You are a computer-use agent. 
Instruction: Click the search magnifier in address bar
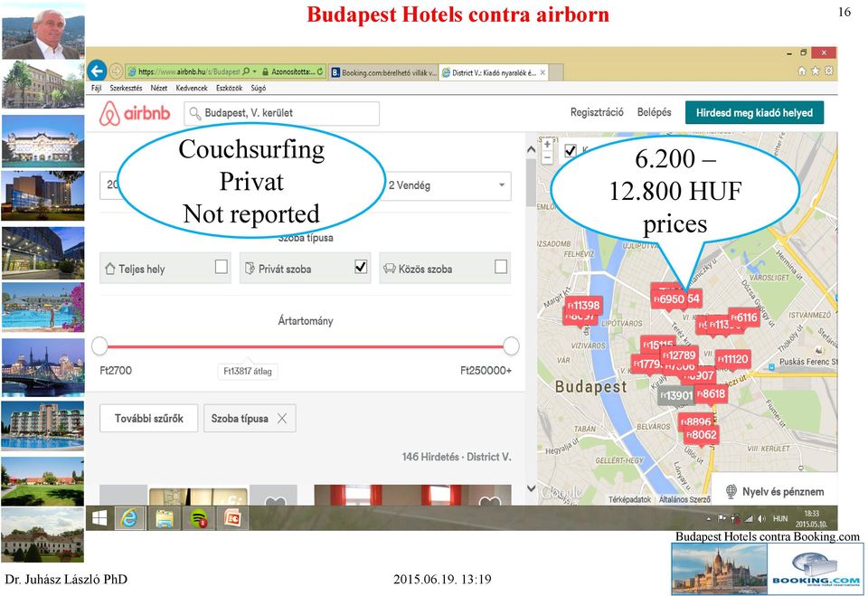pos(246,71)
